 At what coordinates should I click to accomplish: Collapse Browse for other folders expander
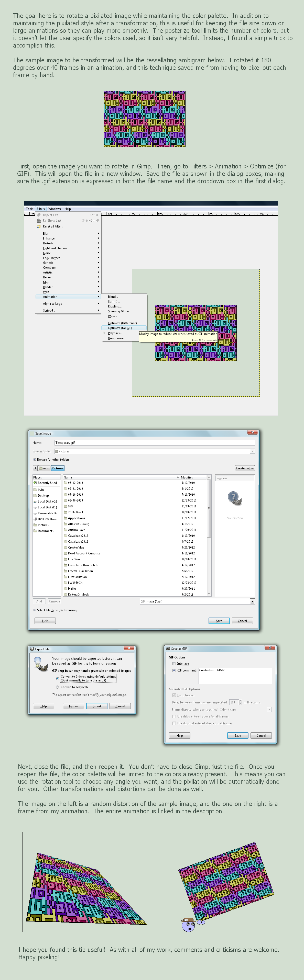35,460
